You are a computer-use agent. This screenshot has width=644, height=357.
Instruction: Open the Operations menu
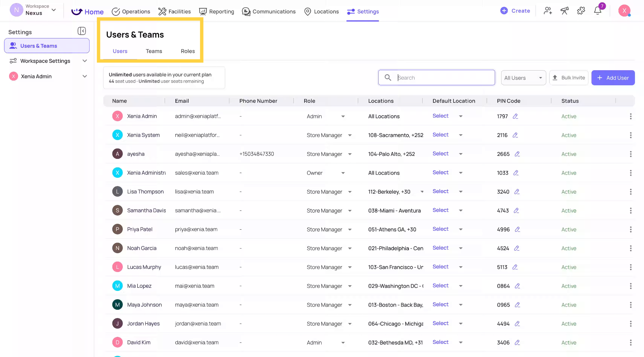[x=131, y=11]
